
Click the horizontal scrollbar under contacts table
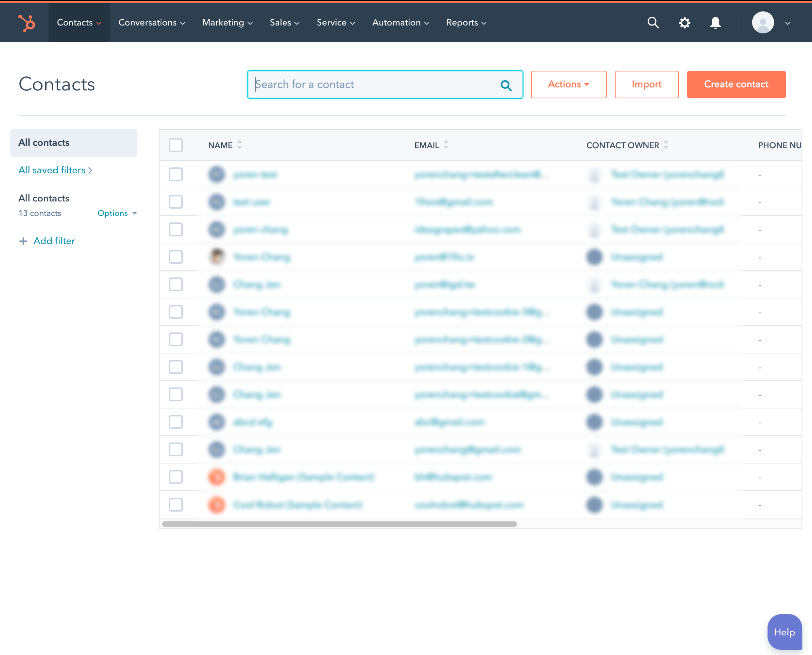(x=339, y=524)
